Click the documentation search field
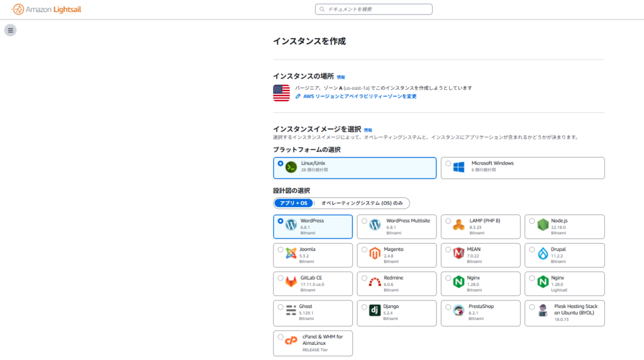This screenshot has height=360, width=644. point(374,9)
